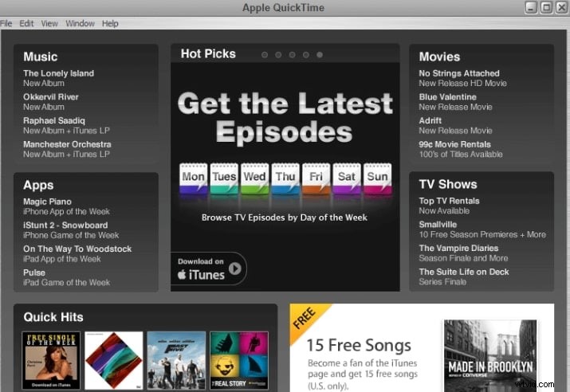The width and height of the screenshot is (570, 392).
Task: Click Browse TV Episodes by Day text
Action: pyautogui.click(x=285, y=218)
